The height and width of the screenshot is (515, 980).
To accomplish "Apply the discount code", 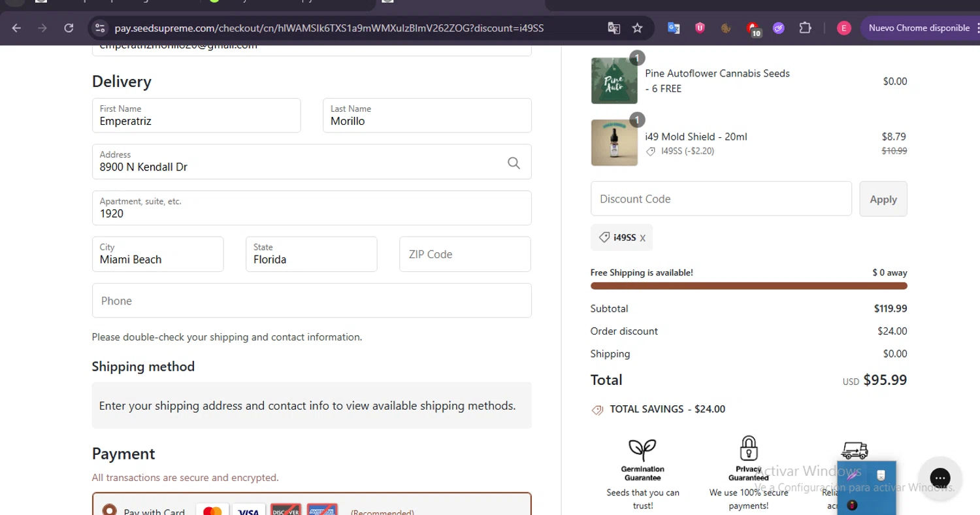I will coord(883,199).
